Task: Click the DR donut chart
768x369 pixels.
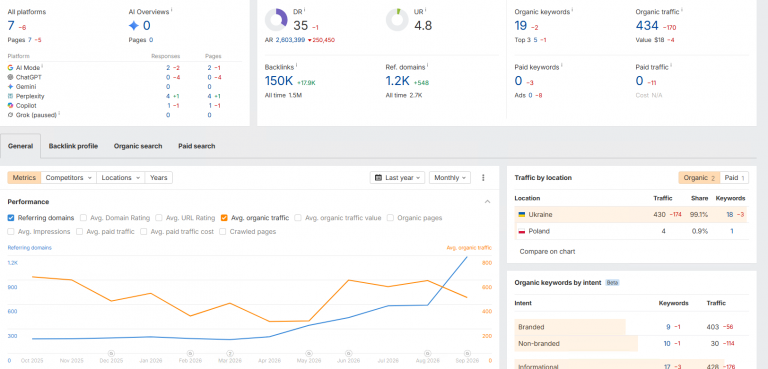Action: [276, 20]
